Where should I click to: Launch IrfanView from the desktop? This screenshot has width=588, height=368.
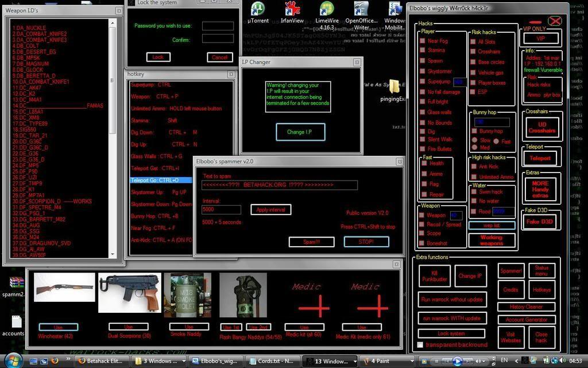click(x=292, y=12)
